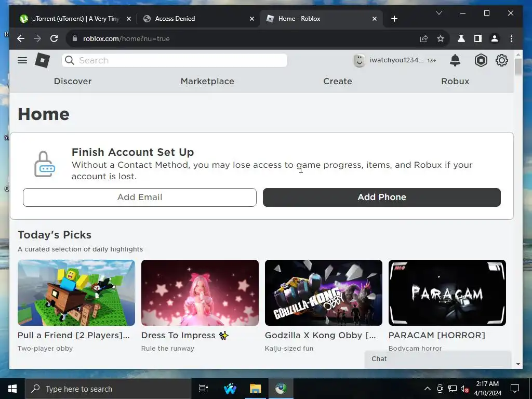Image resolution: width=532 pixels, height=399 pixels.
Task: Expand the Chat panel
Action: 437,359
